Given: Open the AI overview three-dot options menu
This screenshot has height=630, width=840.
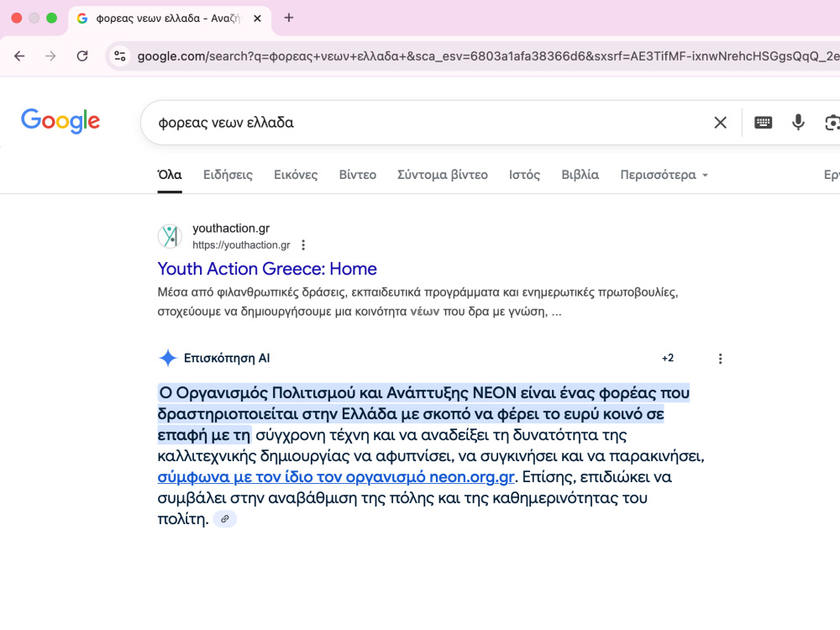Looking at the screenshot, I should point(720,359).
